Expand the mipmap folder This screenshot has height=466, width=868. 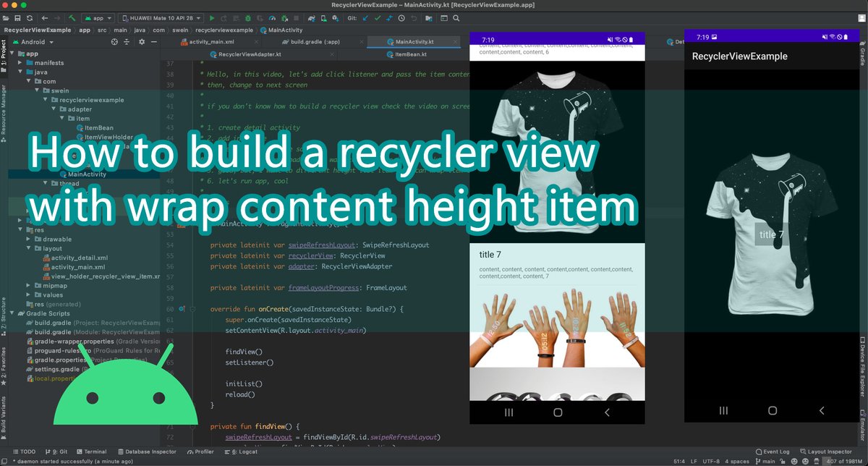tap(29, 286)
